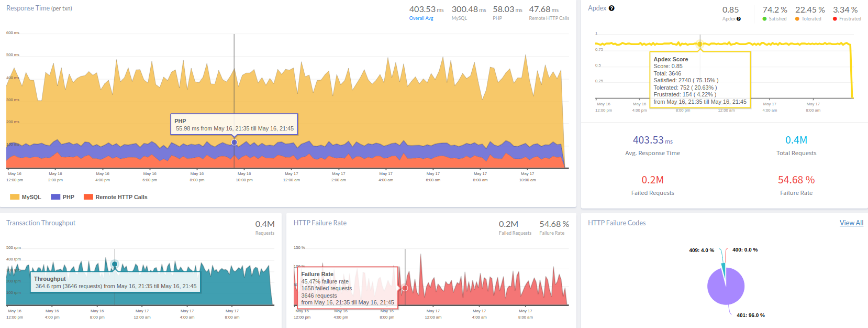Click the Failure Rate point on the red chart
Screen dimensions: 868x328
(405, 288)
